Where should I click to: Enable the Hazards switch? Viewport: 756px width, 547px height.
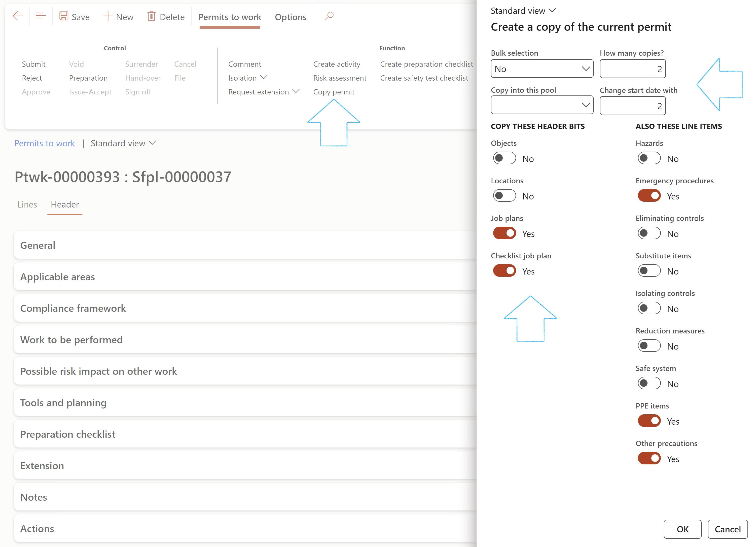point(649,158)
